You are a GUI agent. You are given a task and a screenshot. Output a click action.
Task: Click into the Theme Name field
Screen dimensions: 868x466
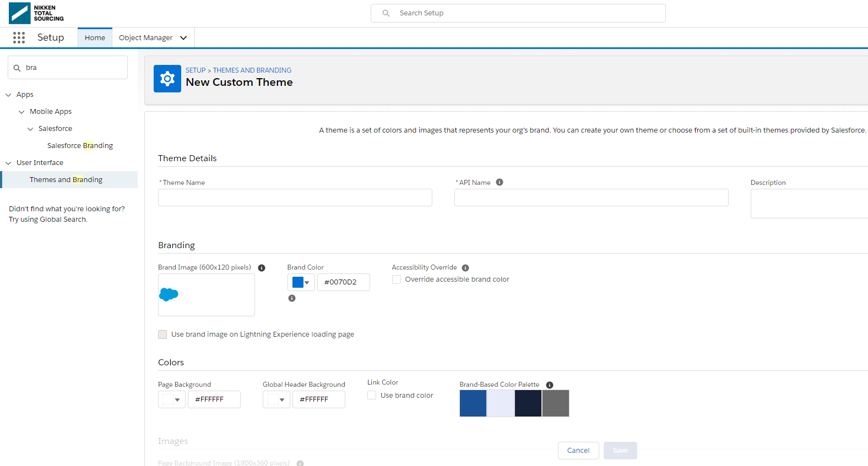tap(295, 198)
